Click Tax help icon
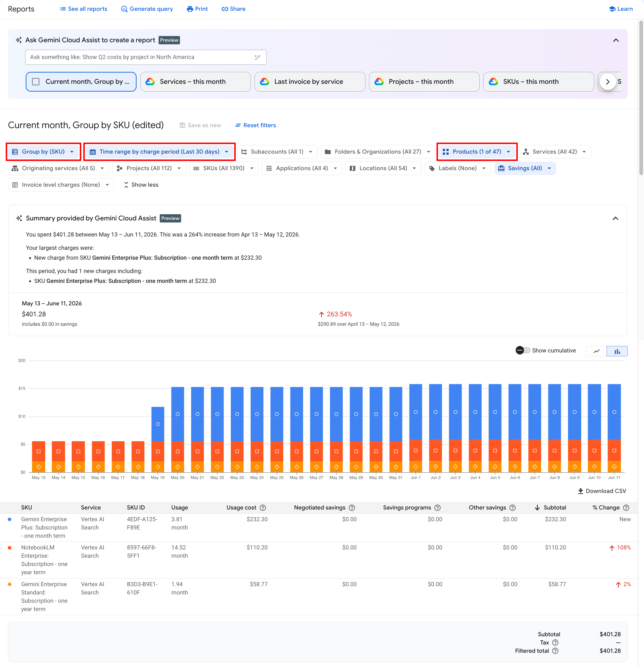Viewport: 644px width, 667px height. coord(555,642)
